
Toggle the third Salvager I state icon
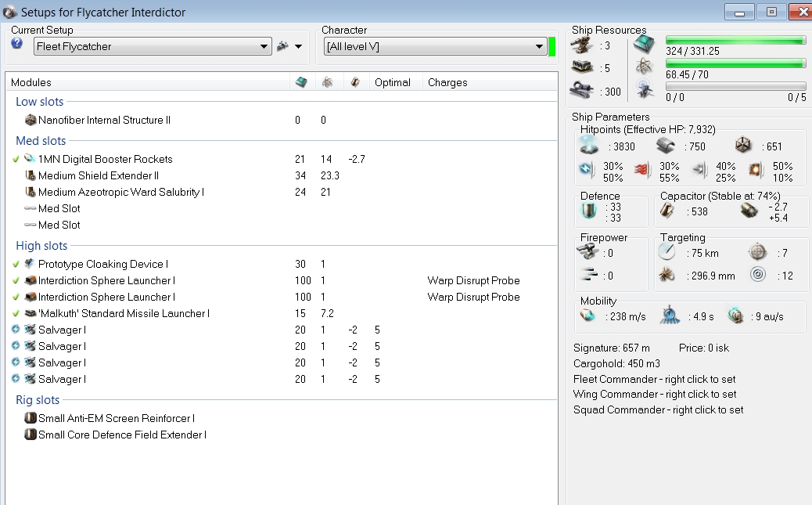tap(16, 363)
